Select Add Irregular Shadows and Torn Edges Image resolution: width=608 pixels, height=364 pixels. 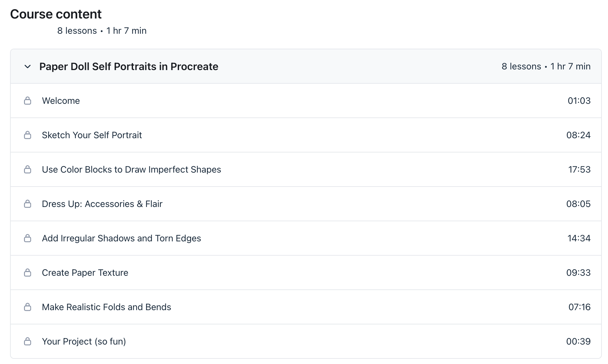(306, 238)
